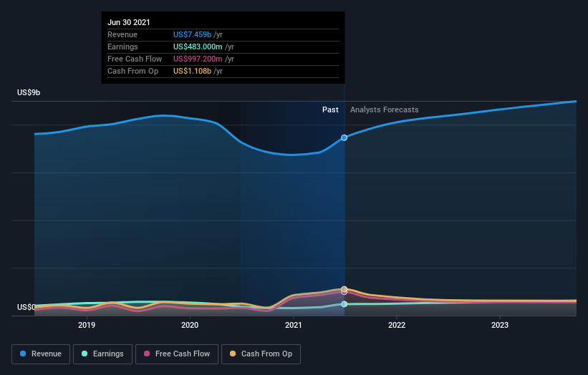The width and height of the screenshot is (588, 375).
Task: Toggle the Earnings series legend button
Action: 102,354
